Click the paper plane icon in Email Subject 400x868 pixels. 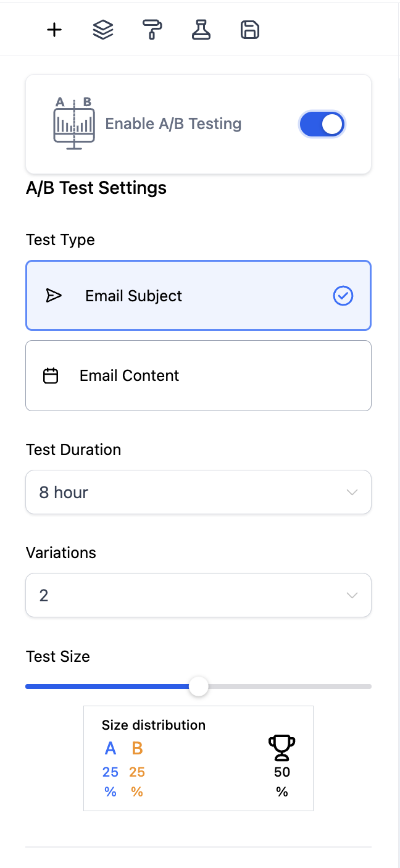tap(54, 296)
